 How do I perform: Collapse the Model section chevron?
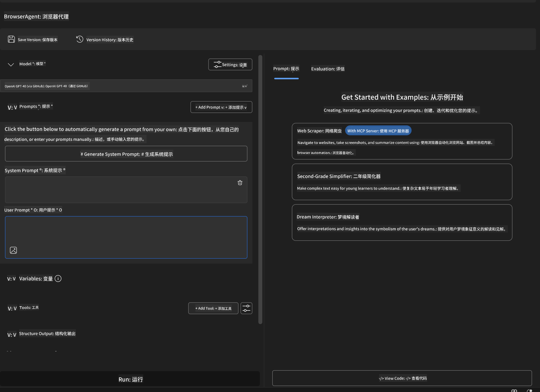pyautogui.click(x=11, y=64)
